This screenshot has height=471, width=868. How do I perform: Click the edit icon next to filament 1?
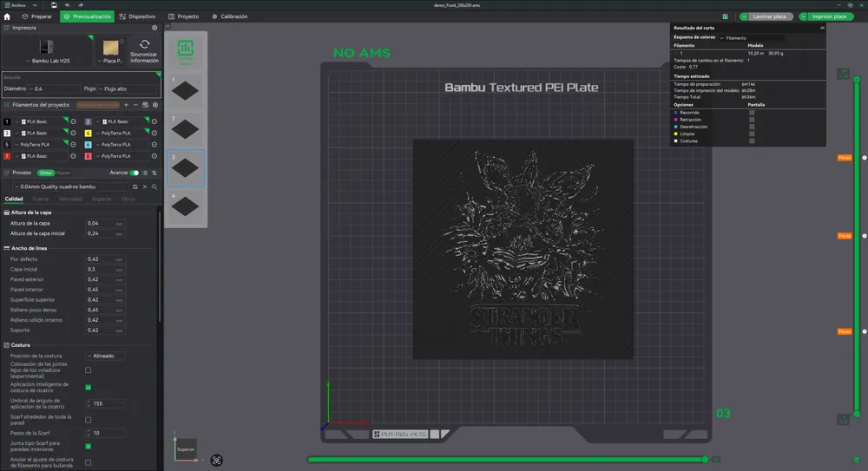(x=73, y=121)
